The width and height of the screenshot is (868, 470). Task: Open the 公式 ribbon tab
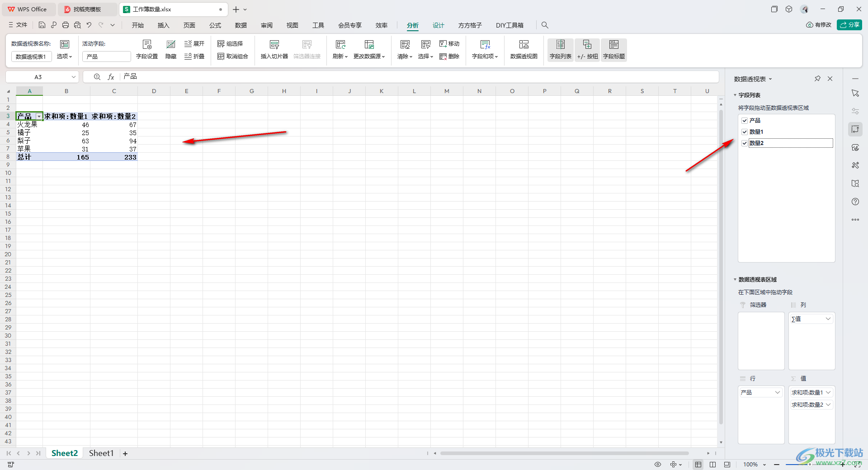(x=215, y=25)
